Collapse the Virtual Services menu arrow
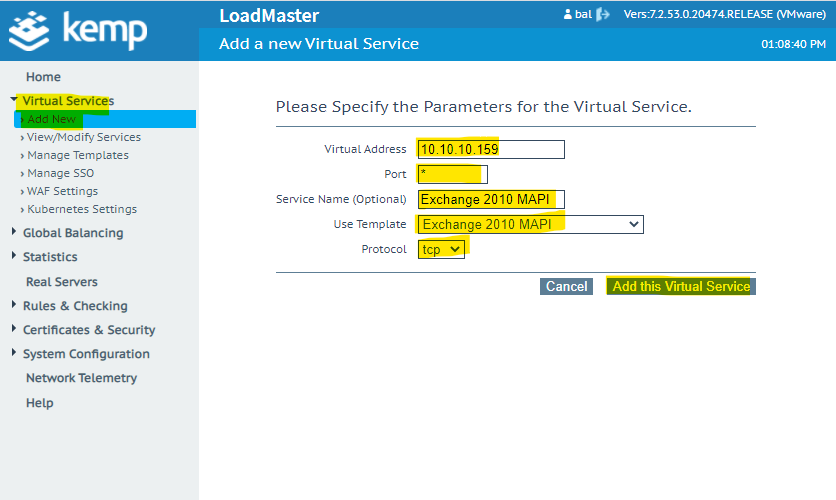This screenshot has width=836, height=500. (14, 100)
